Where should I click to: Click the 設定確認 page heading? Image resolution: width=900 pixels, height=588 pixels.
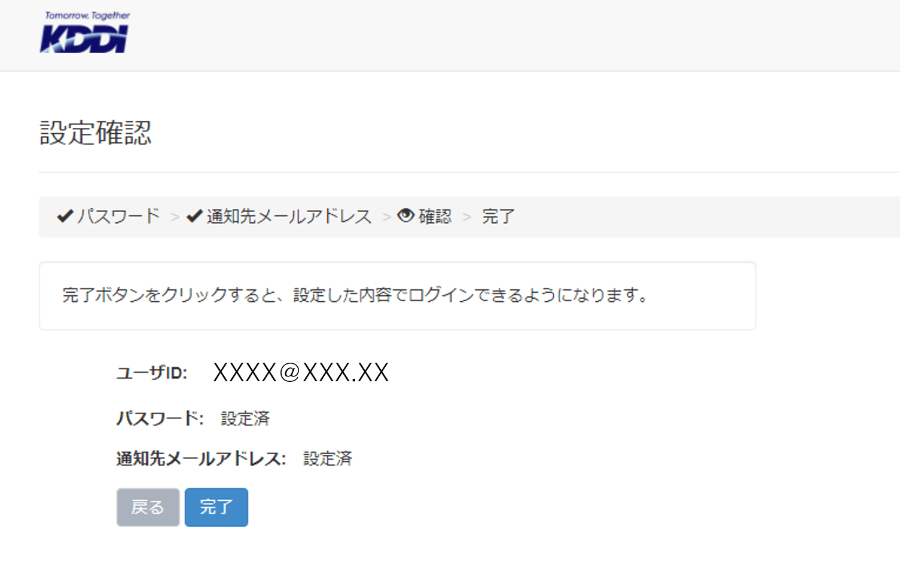[x=96, y=133]
